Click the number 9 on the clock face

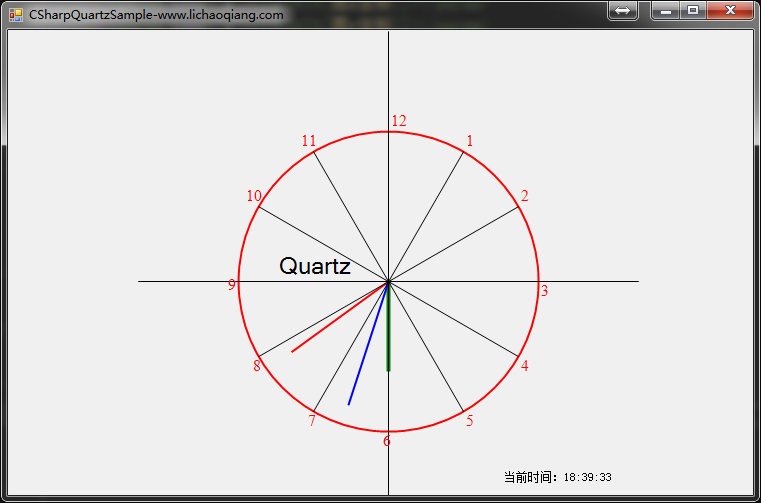232,285
